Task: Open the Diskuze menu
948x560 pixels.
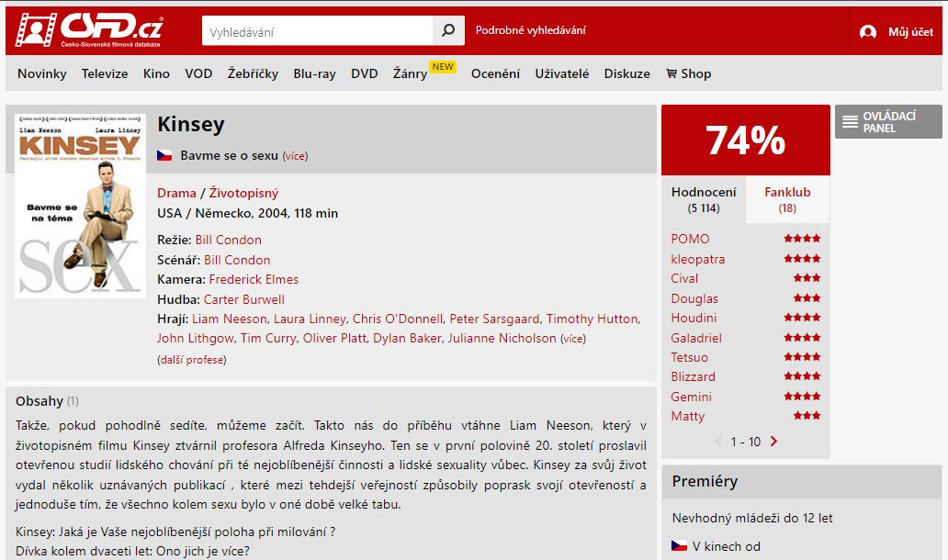Action: point(627,73)
